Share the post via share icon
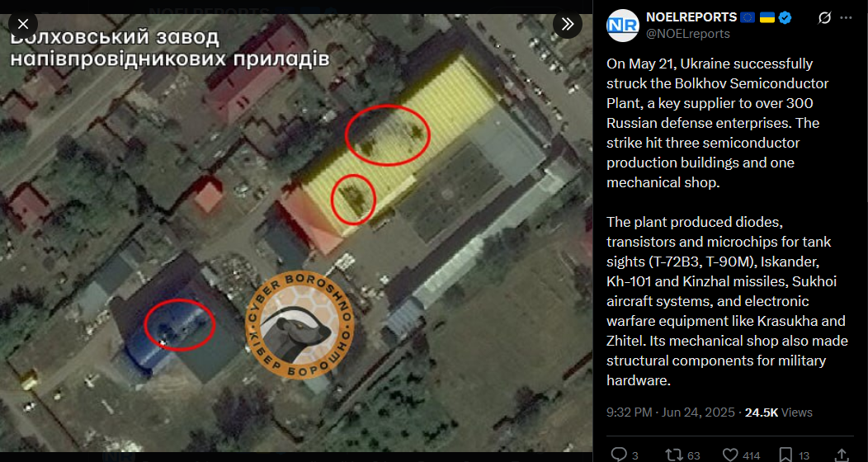 pos(842,455)
